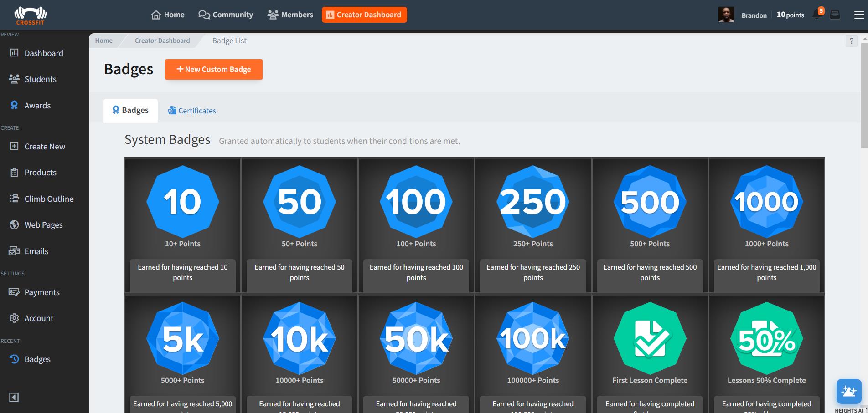Click the New Custom Badge button
The image size is (868, 413).
click(x=214, y=69)
